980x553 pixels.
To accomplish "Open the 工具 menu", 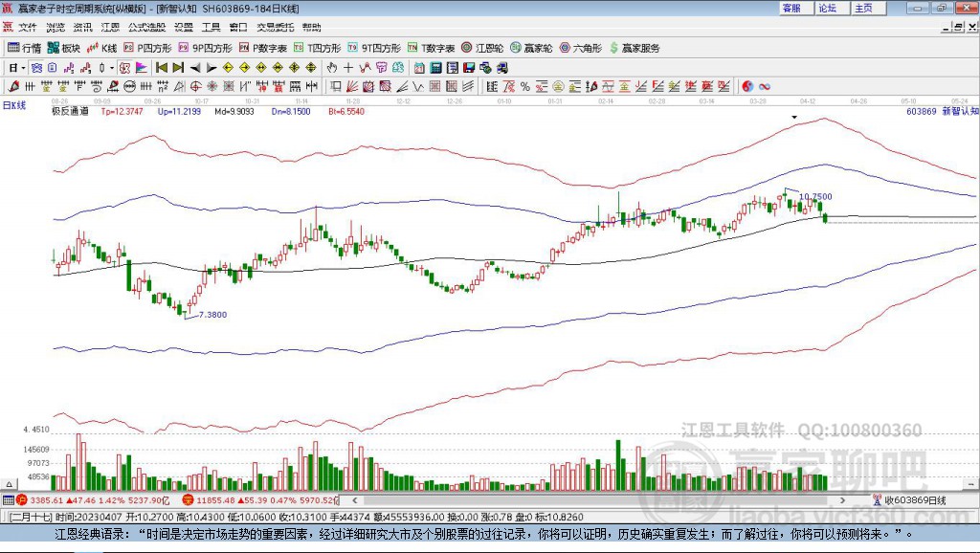I will [211, 27].
